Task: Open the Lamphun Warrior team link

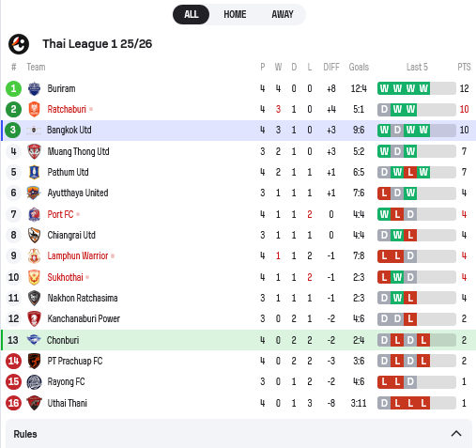Action: [x=78, y=256]
